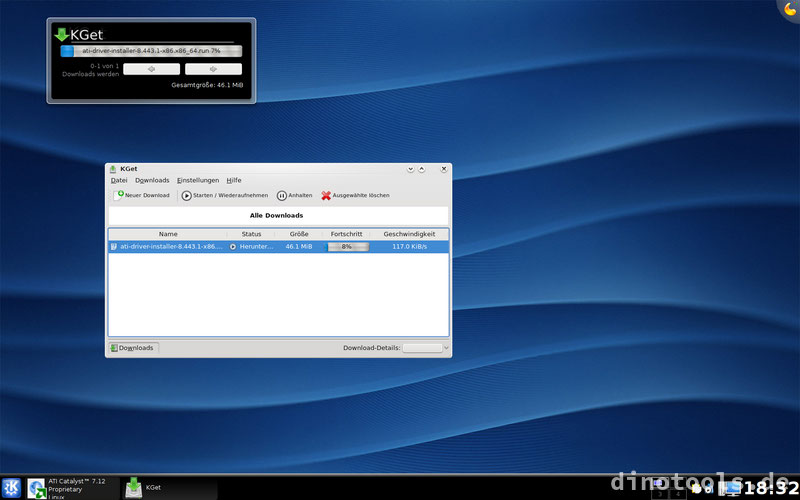Sort by the Status column header
The width and height of the screenshot is (800, 500).
(251, 234)
